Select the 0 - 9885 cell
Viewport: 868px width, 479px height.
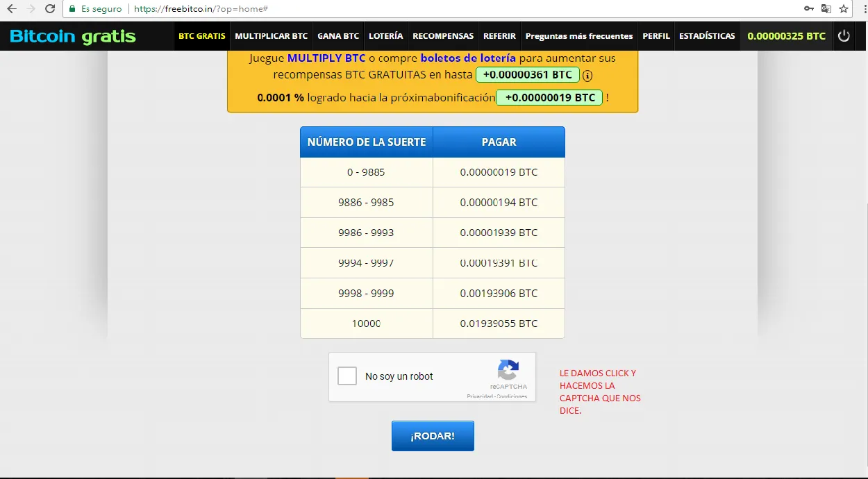(x=367, y=172)
